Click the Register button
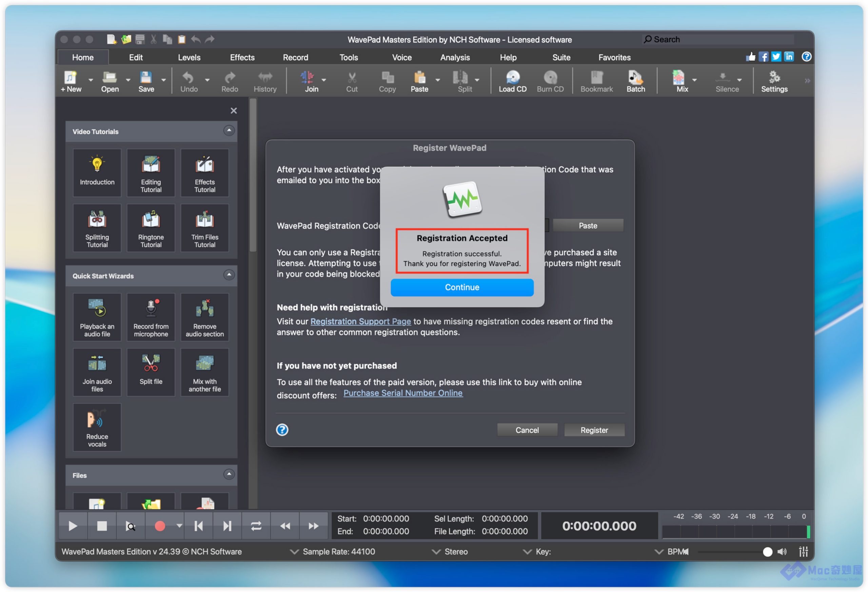The height and width of the screenshot is (592, 868). 594,430
